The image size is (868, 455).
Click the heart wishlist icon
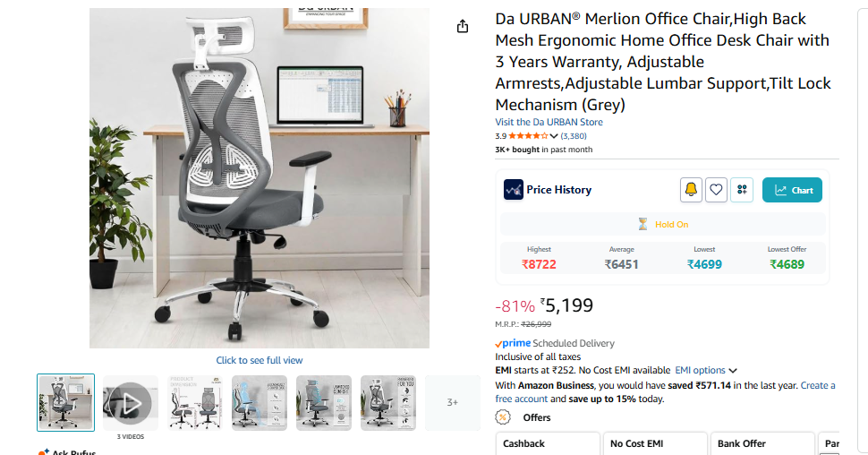pos(716,190)
